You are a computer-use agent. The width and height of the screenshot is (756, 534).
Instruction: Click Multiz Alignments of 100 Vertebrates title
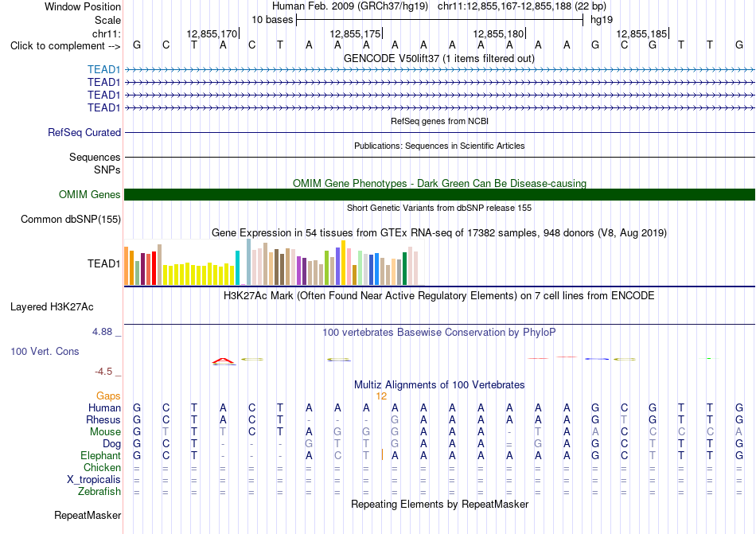[439, 385]
